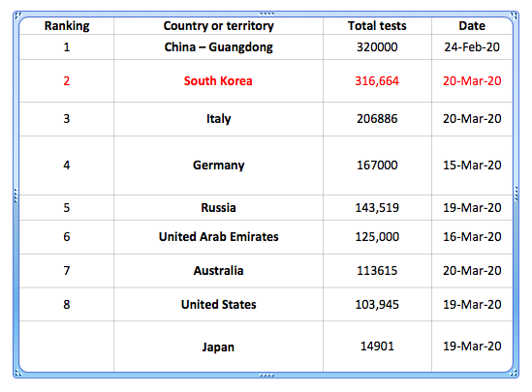Select the ranking 5 cell
Screen dimensions: 532x392
tap(67, 208)
